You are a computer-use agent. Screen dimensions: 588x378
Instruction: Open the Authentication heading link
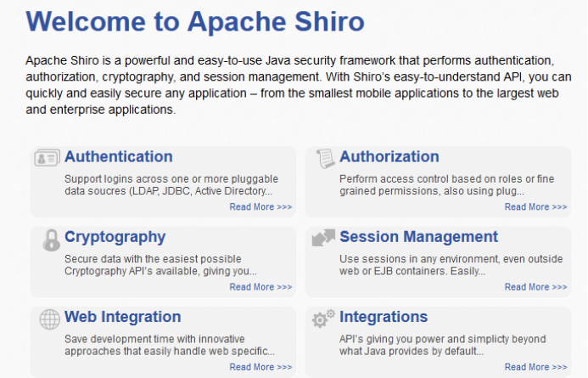(x=119, y=156)
